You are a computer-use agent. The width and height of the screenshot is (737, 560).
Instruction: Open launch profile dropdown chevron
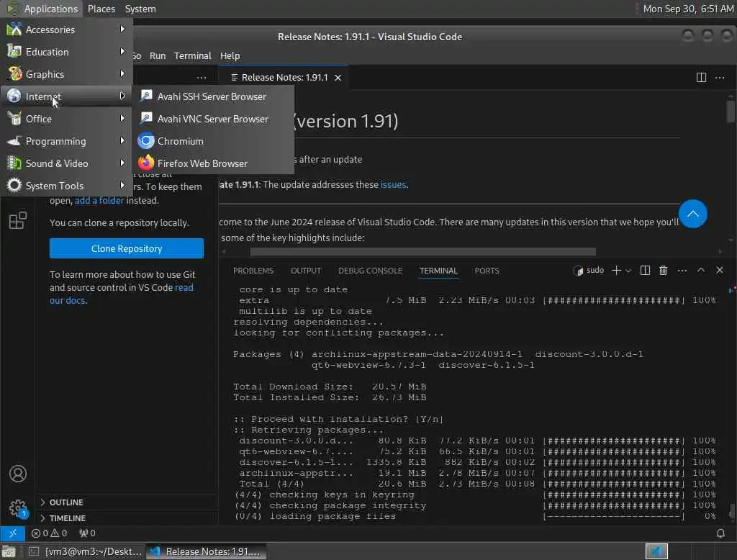[628, 271]
